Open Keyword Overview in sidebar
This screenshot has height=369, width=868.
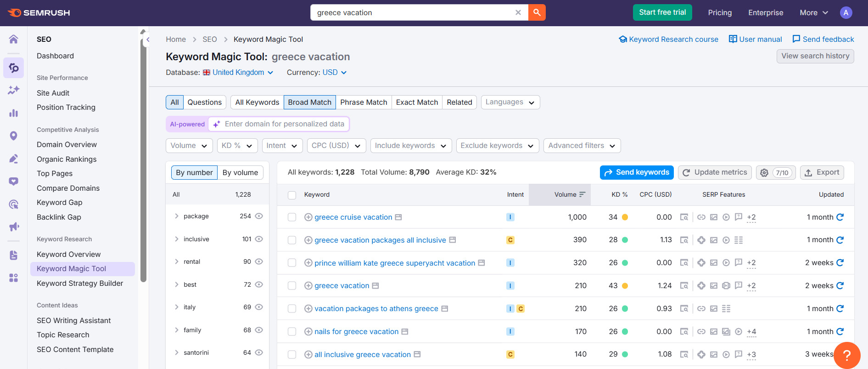pyautogui.click(x=69, y=254)
